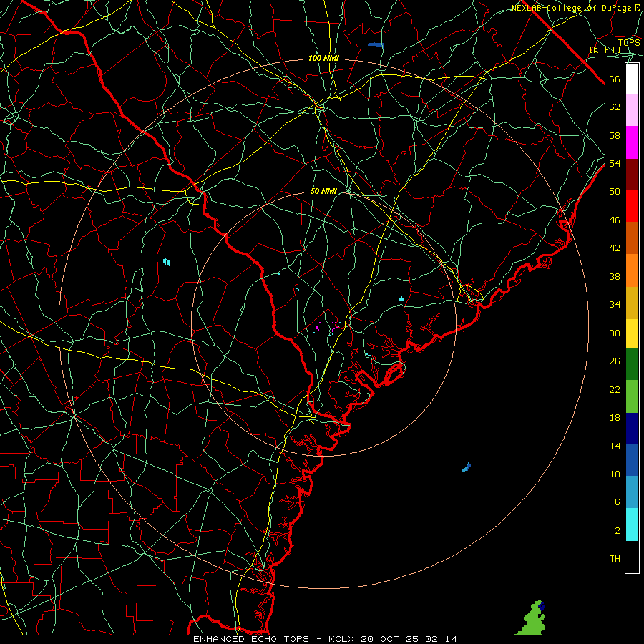The height and width of the screenshot is (644, 644).
Task: Click the "TOPS" legend title
Action: pyautogui.click(x=629, y=43)
